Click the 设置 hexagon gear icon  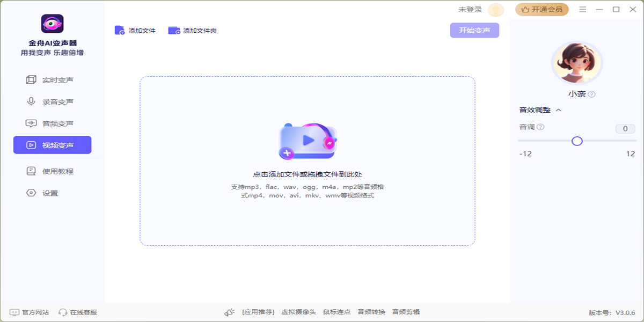pos(31,193)
